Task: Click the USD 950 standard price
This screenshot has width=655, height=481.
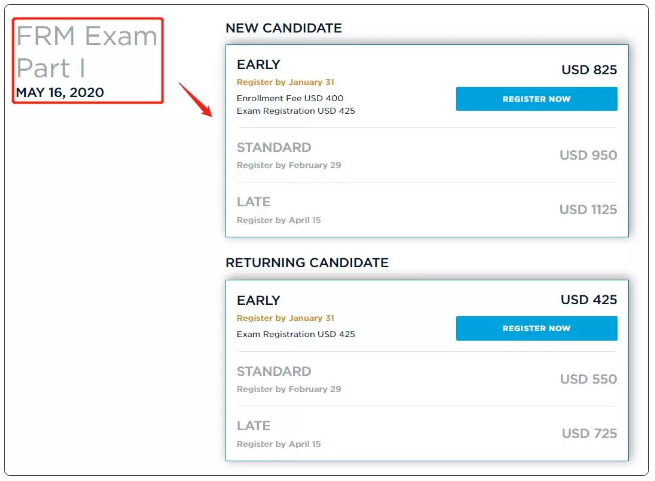Action: pyautogui.click(x=588, y=155)
